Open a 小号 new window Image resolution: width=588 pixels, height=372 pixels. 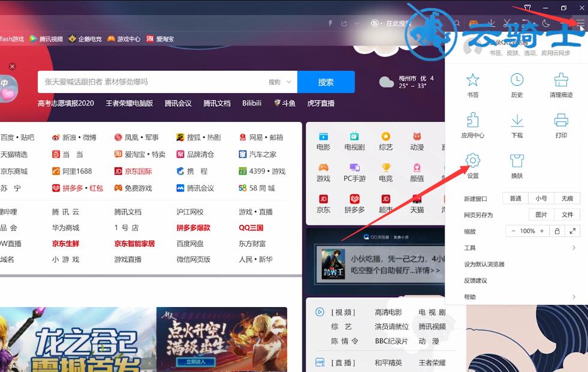[541, 199]
